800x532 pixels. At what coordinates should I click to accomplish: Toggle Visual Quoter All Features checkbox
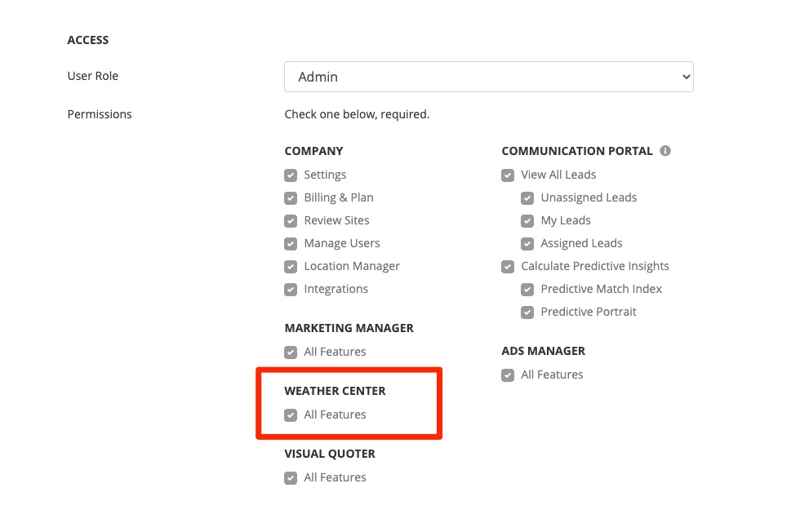click(291, 477)
